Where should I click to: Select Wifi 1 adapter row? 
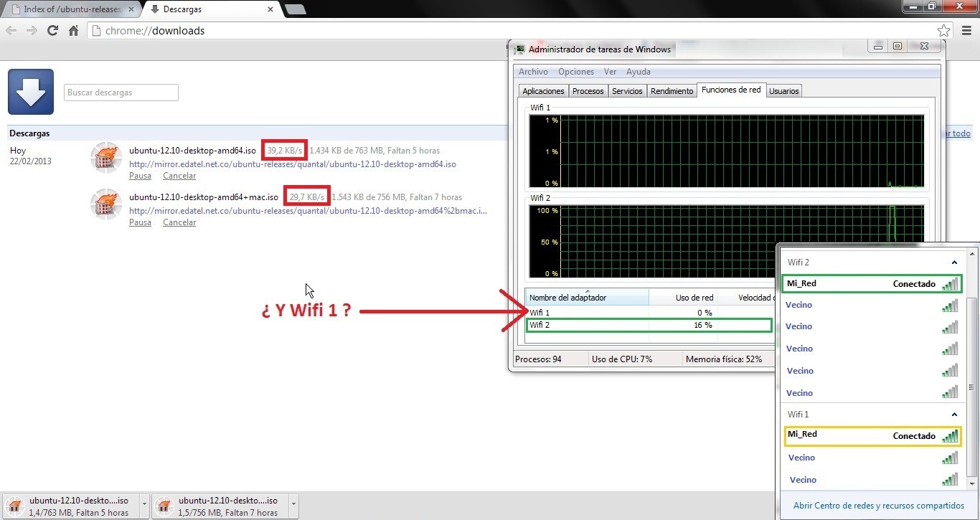pyautogui.click(x=649, y=313)
